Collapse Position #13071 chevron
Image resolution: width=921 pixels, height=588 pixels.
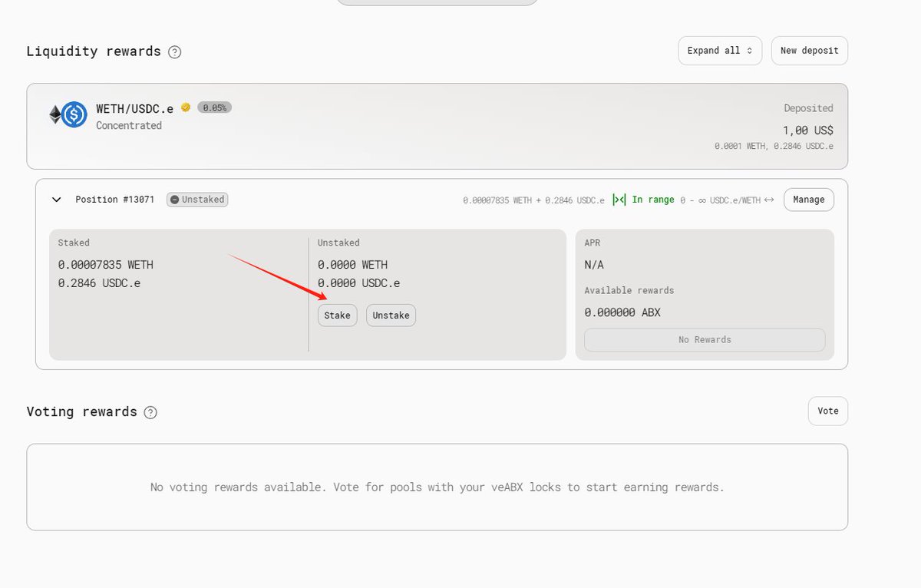pos(56,200)
